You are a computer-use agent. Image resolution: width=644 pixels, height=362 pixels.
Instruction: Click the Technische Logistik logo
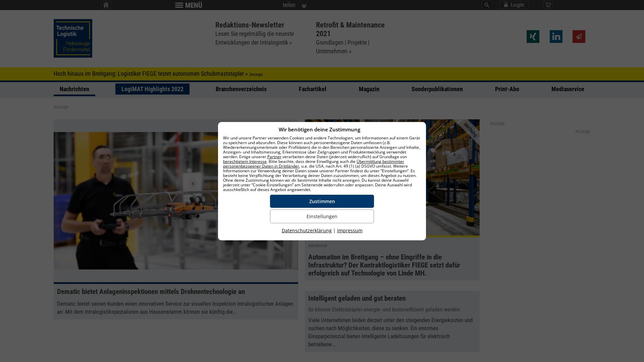click(x=73, y=38)
